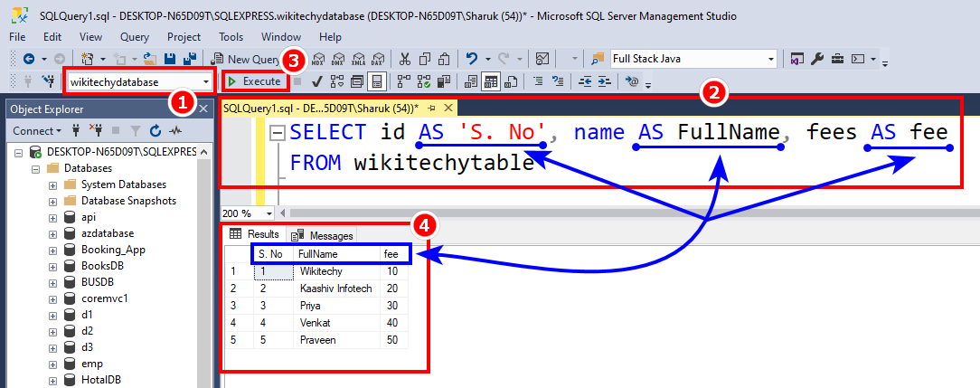The height and width of the screenshot is (388, 980).
Task: Click the Execute query button
Action: click(x=256, y=81)
